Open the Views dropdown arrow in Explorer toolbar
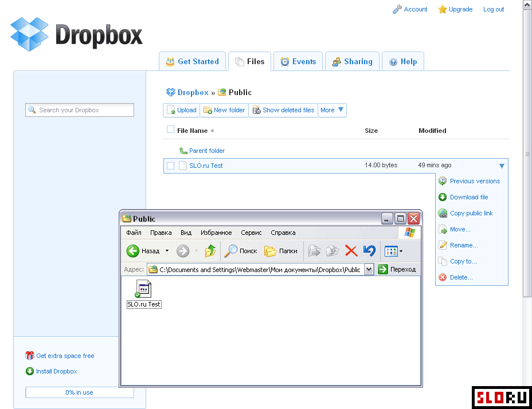 click(x=401, y=251)
